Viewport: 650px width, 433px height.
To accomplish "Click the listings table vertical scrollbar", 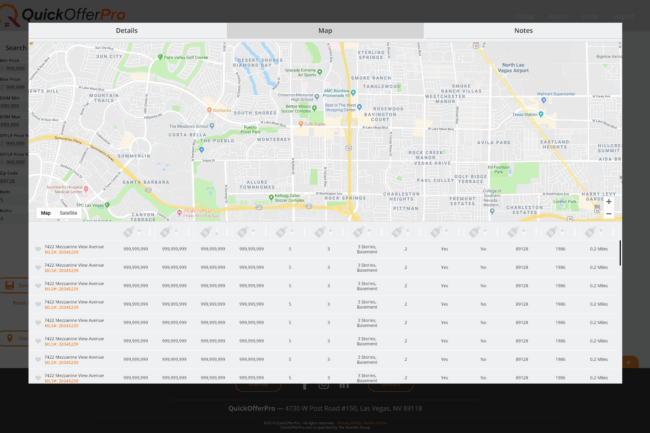I will click(619, 253).
